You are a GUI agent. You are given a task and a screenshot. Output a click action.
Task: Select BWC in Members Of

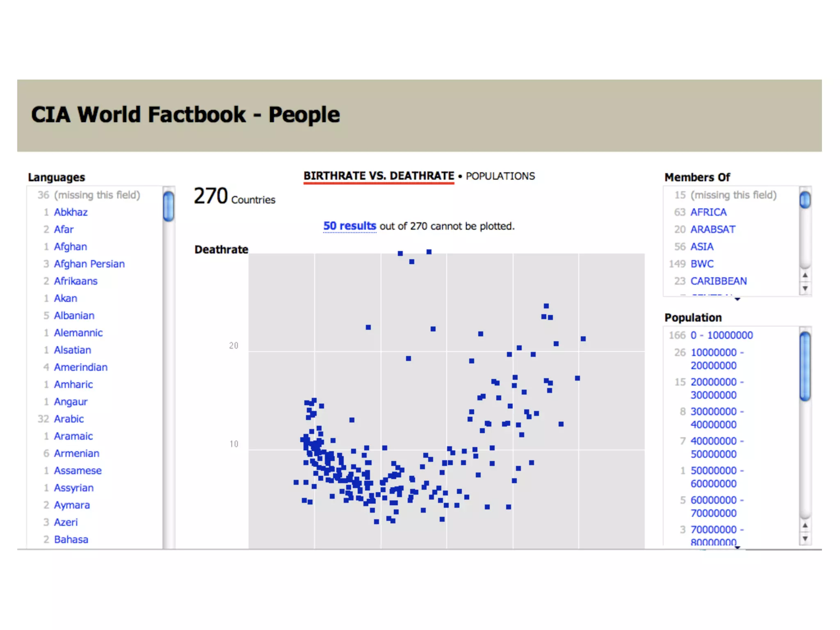702,264
